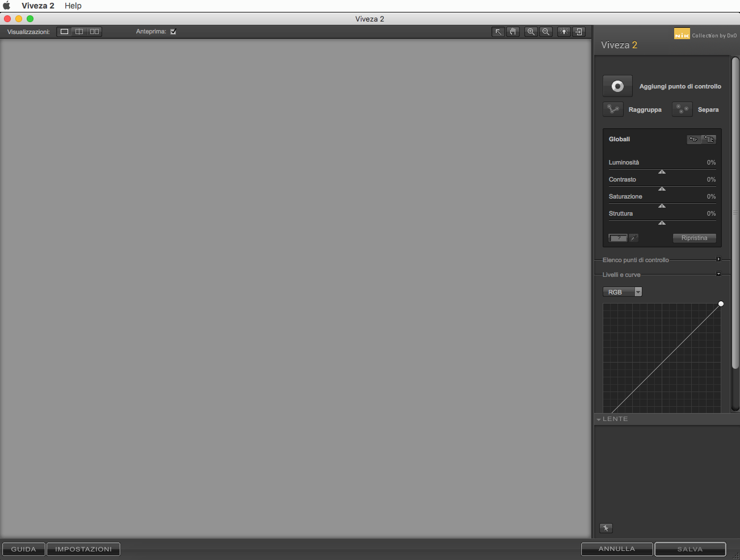The width and height of the screenshot is (740, 560).
Task: Select the hand pan tool
Action: point(513,32)
